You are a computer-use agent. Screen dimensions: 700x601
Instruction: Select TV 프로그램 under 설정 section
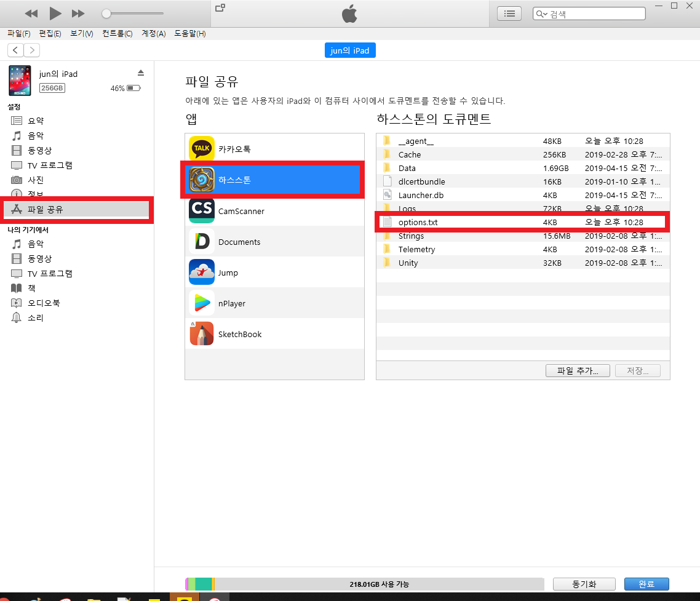click(x=50, y=165)
